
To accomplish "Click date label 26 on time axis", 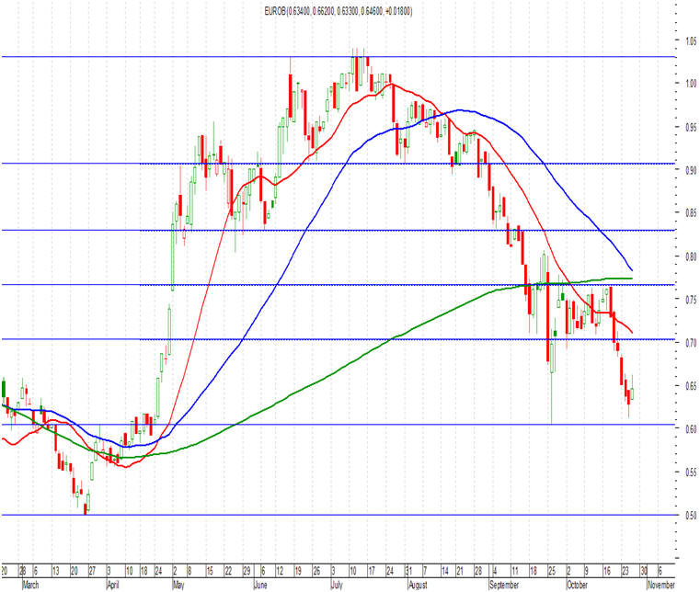I will (x=316, y=571).
